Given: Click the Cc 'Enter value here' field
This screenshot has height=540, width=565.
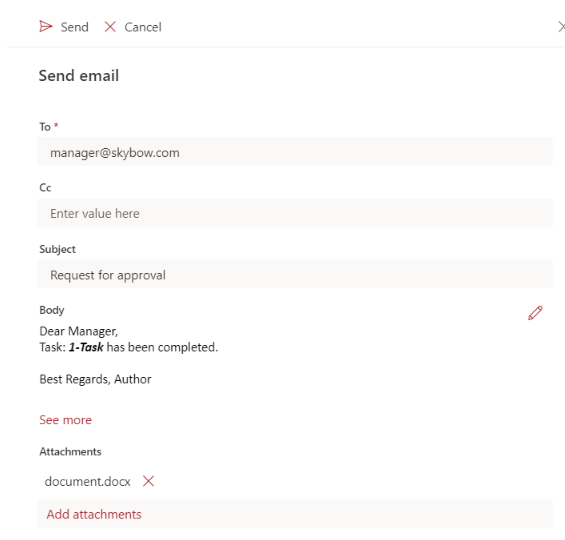Looking at the screenshot, I should (x=295, y=213).
